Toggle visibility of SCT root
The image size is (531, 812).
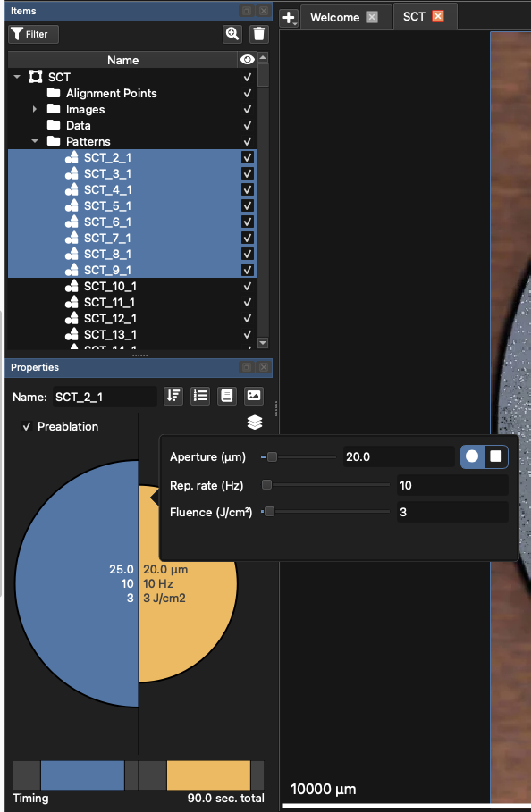247,77
